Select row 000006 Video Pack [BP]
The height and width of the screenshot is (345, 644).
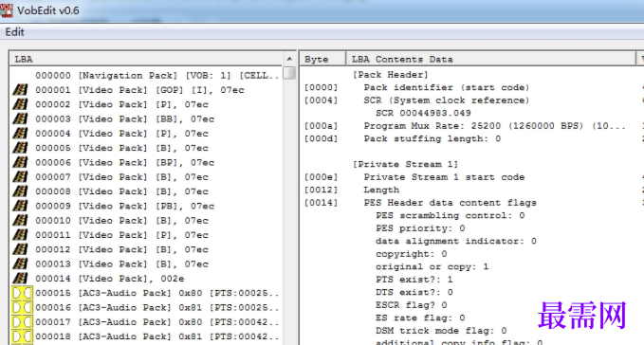[x=125, y=162]
